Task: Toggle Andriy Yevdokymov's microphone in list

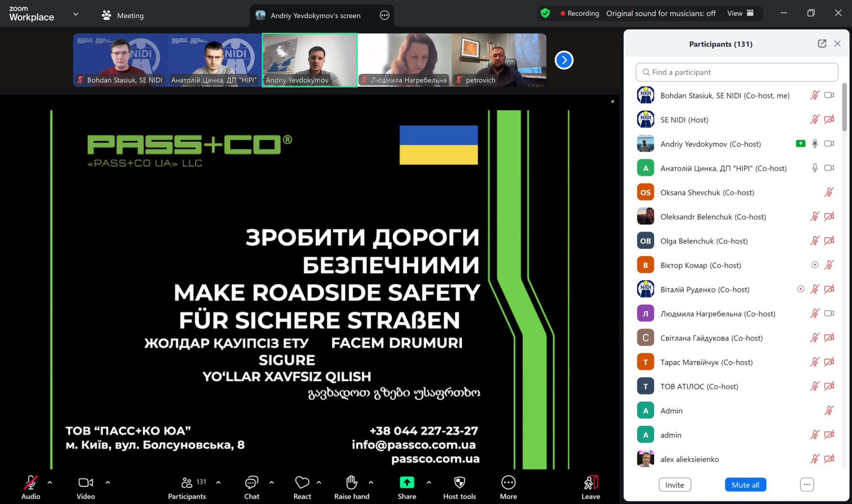Action: [x=815, y=144]
